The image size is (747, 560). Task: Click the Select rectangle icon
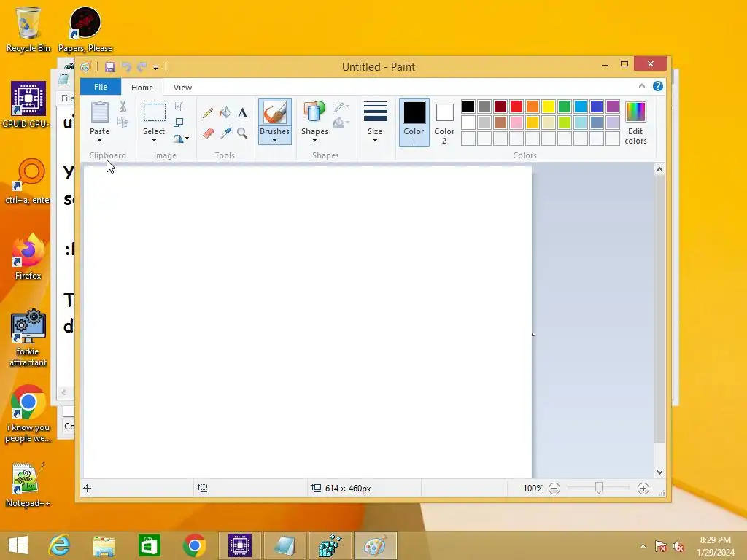pyautogui.click(x=155, y=112)
